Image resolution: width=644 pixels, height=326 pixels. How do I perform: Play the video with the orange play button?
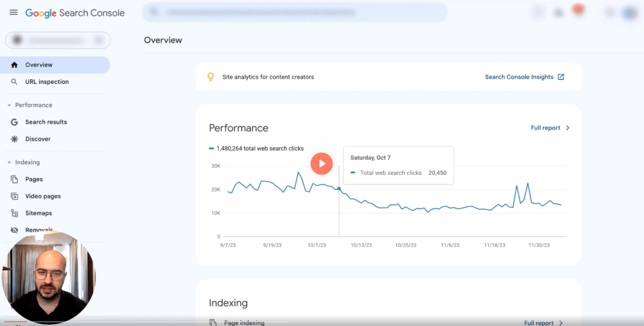tap(321, 164)
